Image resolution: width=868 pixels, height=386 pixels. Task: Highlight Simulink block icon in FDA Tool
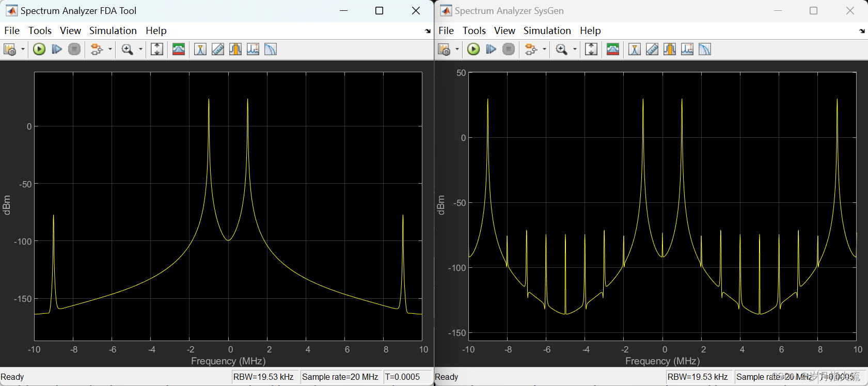coord(97,50)
